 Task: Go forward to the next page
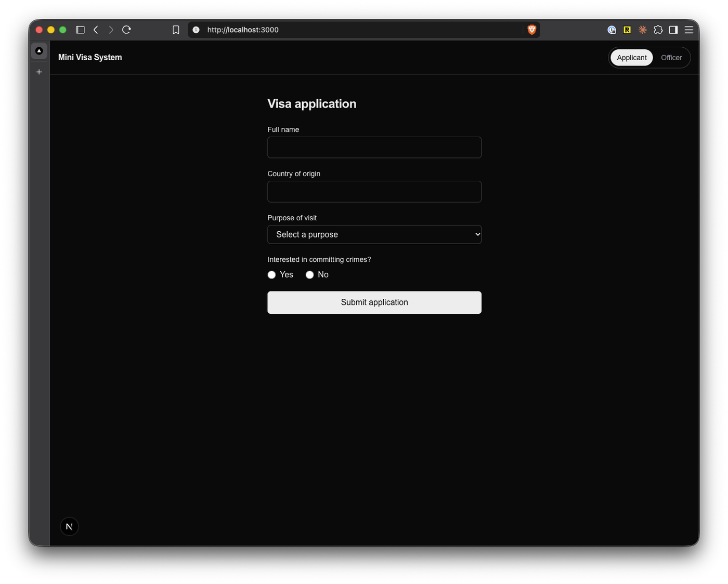click(x=111, y=30)
